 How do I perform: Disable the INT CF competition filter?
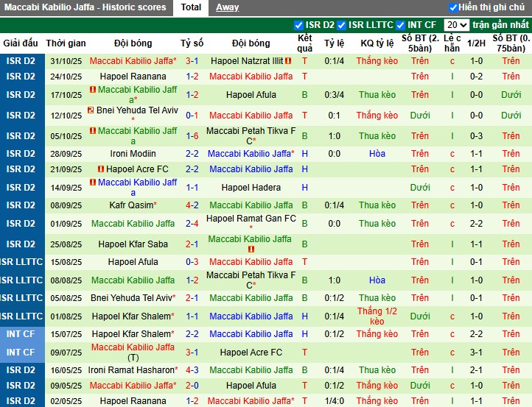click(x=401, y=25)
